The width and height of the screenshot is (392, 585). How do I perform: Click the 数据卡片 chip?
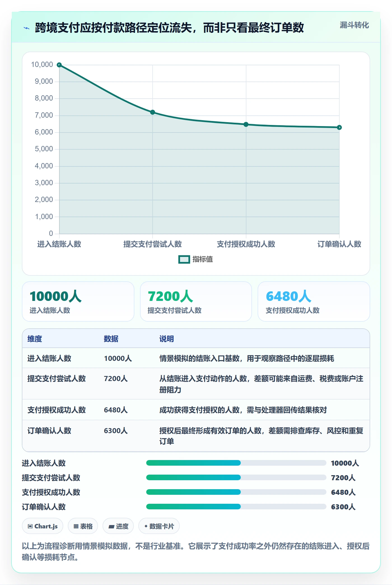click(x=159, y=526)
